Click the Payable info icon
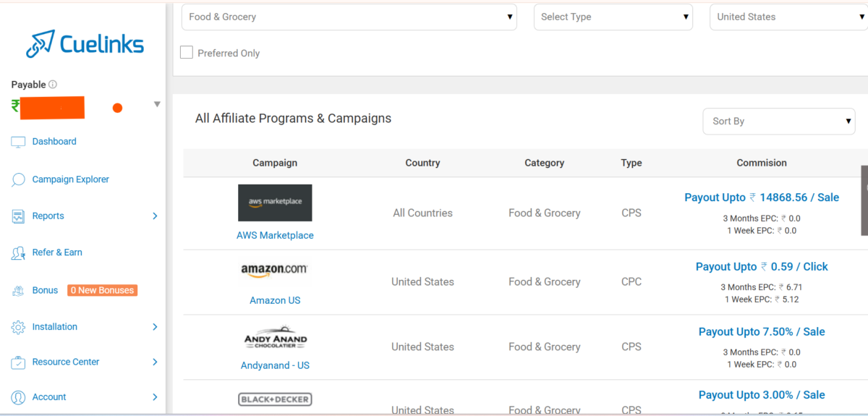868x416 pixels. 53,85
